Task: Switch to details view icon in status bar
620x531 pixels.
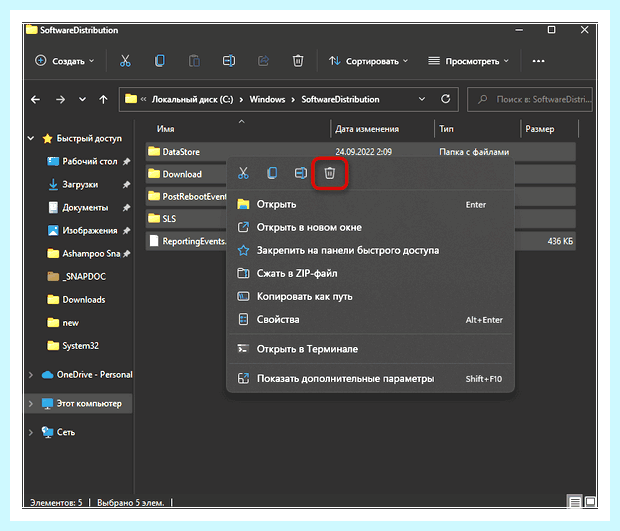Action: [575, 502]
